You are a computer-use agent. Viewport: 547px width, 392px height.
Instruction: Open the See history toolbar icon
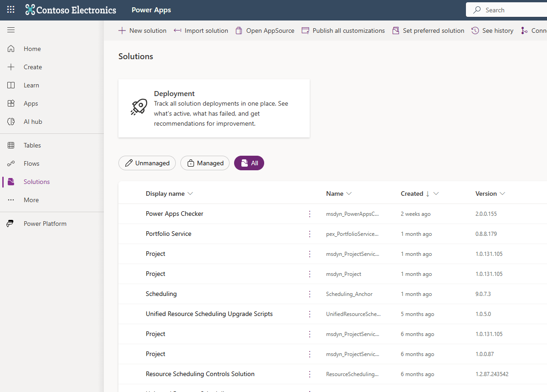[492, 31]
